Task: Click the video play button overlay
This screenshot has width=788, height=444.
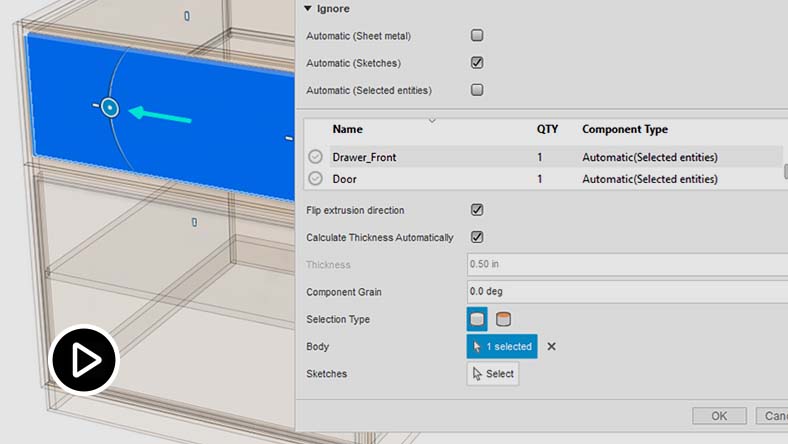Action: click(x=85, y=359)
